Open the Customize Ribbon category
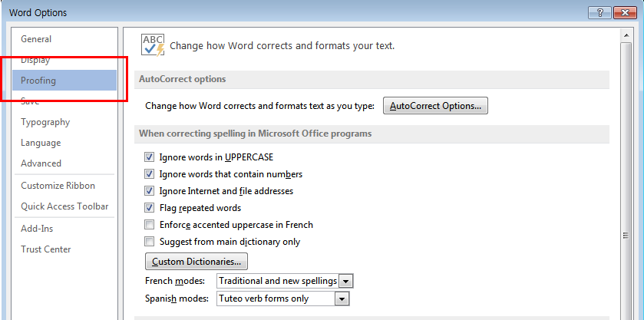This screenshot has width=644, height=320. 58,186
